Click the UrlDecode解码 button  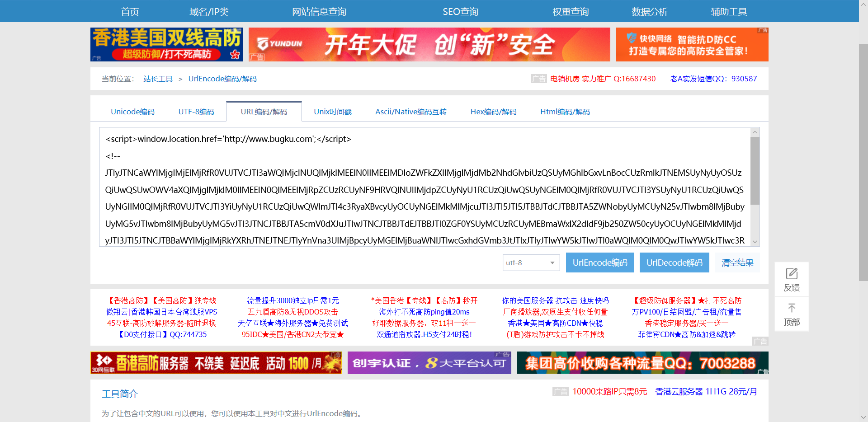point(674,263)
